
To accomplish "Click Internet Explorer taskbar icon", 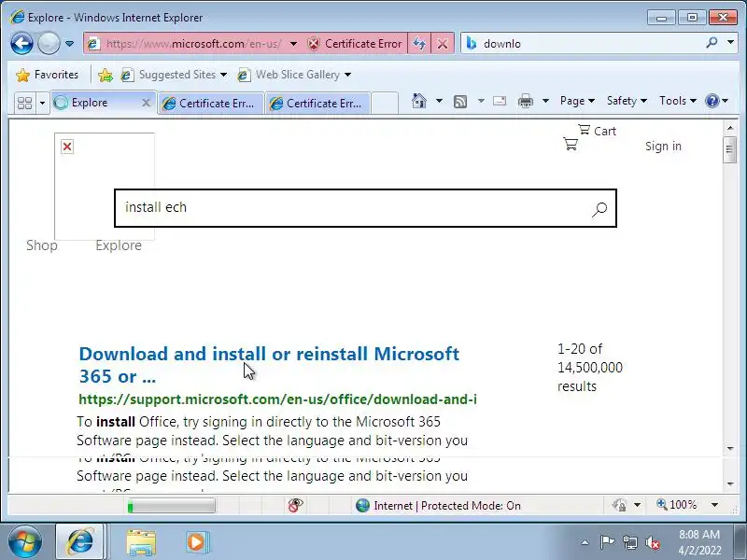I will (80, 541).
